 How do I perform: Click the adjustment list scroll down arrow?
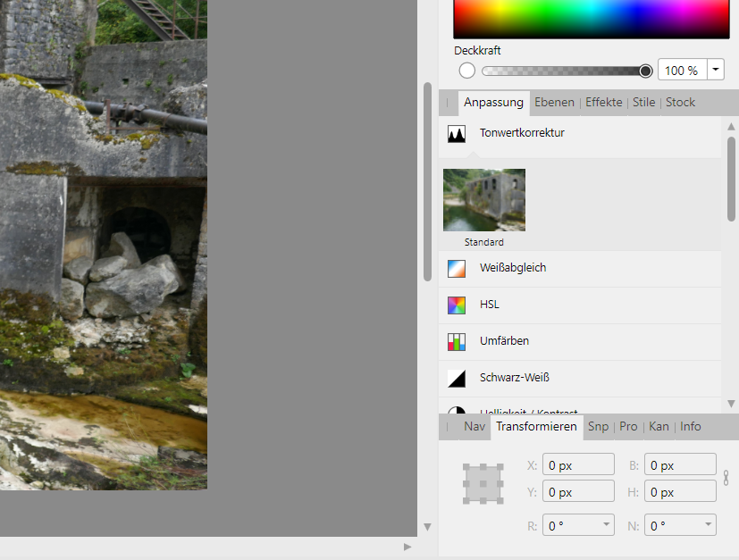[731, 404]
